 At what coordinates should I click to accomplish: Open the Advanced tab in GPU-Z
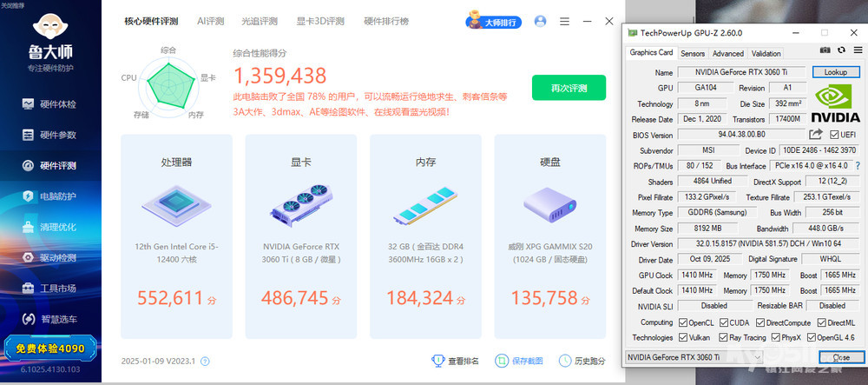727,53
